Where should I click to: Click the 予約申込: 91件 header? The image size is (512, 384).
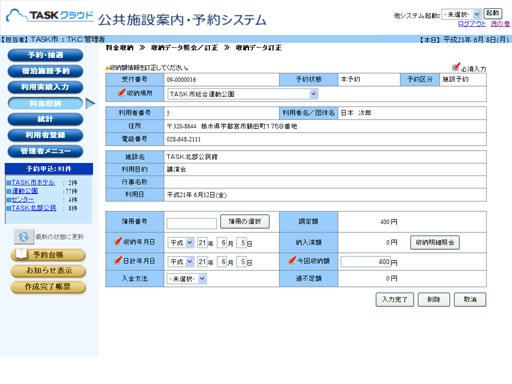point(49,169)
